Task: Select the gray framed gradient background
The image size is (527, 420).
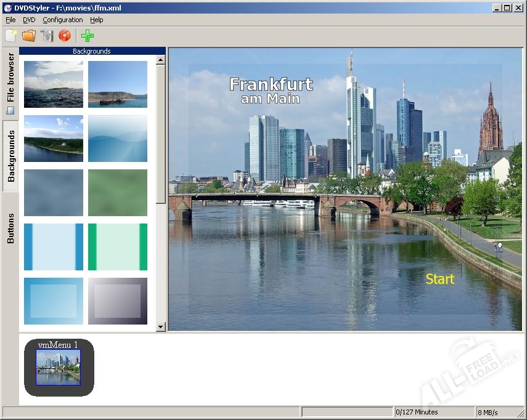Action: pyautogui.click(x=118, y=301)
